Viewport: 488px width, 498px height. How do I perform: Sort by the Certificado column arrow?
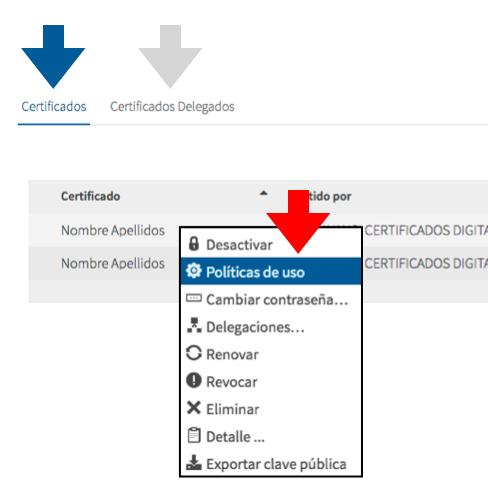coord(264,193)
